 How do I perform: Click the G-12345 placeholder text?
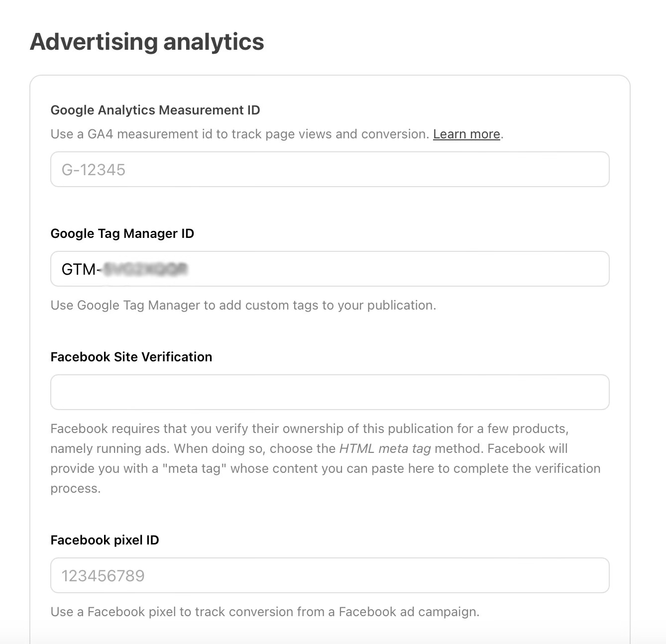(x=95, y=169)
